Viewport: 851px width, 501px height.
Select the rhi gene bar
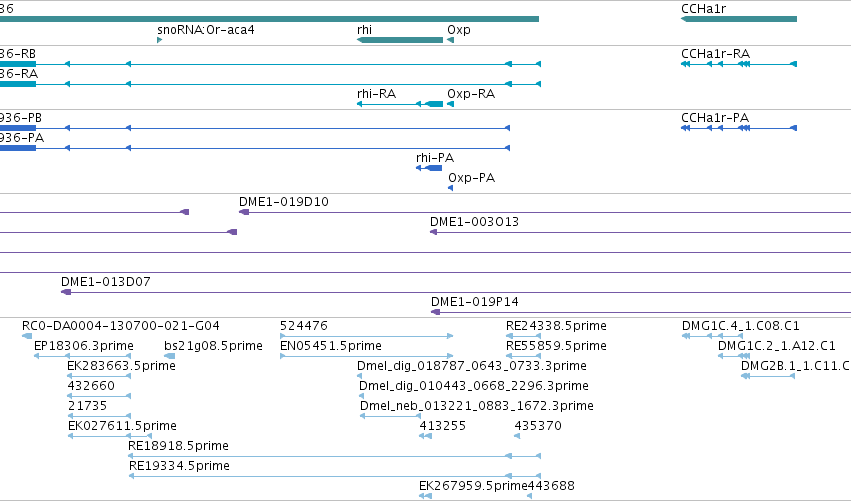(400, 40)
